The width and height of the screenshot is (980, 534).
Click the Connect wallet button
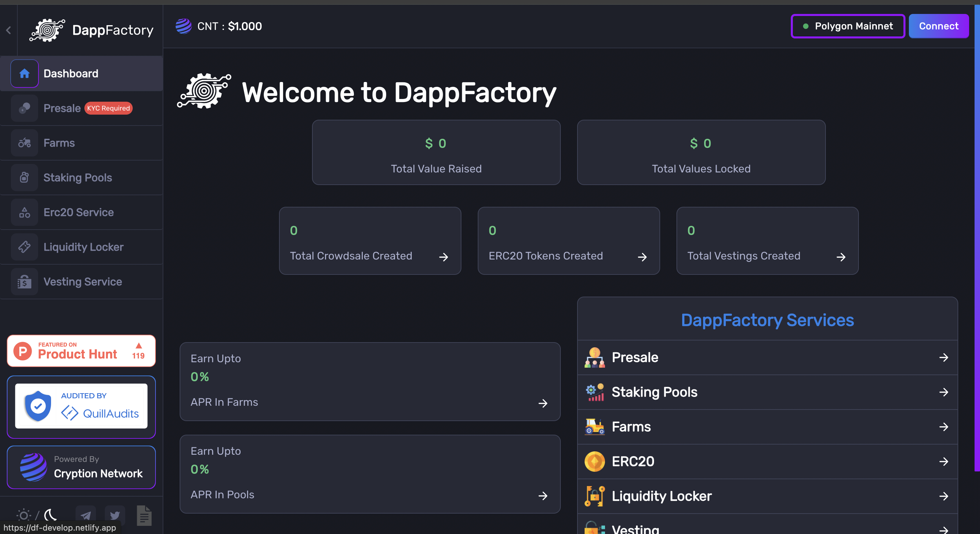coord(938,26)
